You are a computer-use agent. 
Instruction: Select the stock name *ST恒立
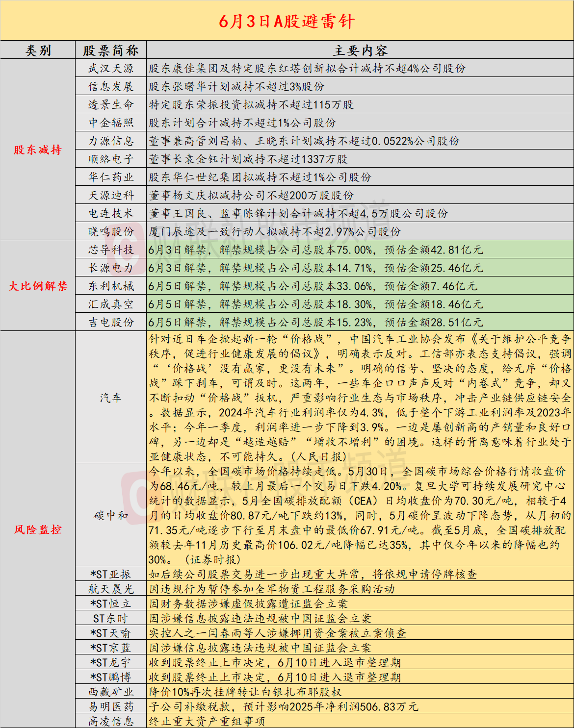pyautogui.click(x=111, y=604)
